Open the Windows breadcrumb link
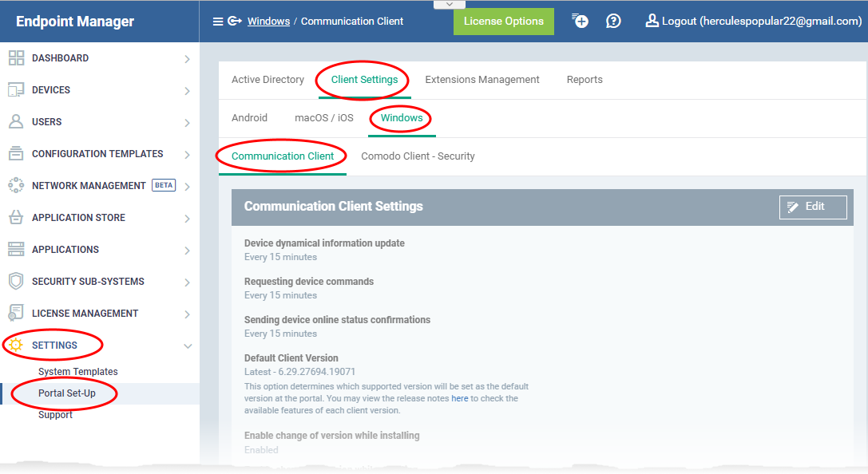This screenshot has width=868, height=474. coord(268,21)
